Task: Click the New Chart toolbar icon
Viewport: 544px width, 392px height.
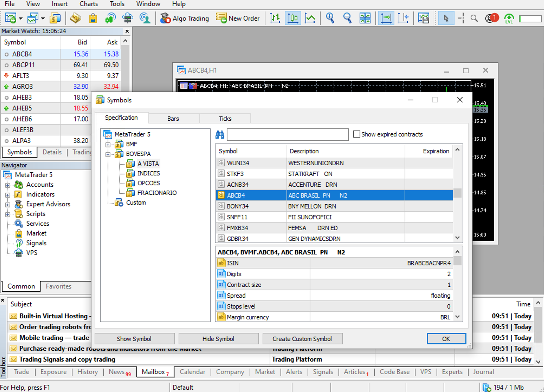Action: [11, 18]
